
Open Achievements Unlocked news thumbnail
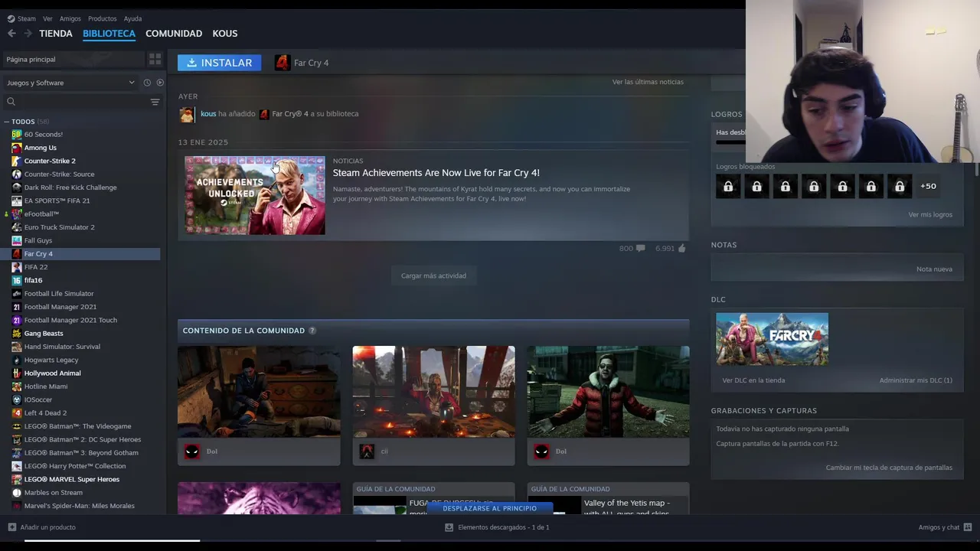pos(255,195)
